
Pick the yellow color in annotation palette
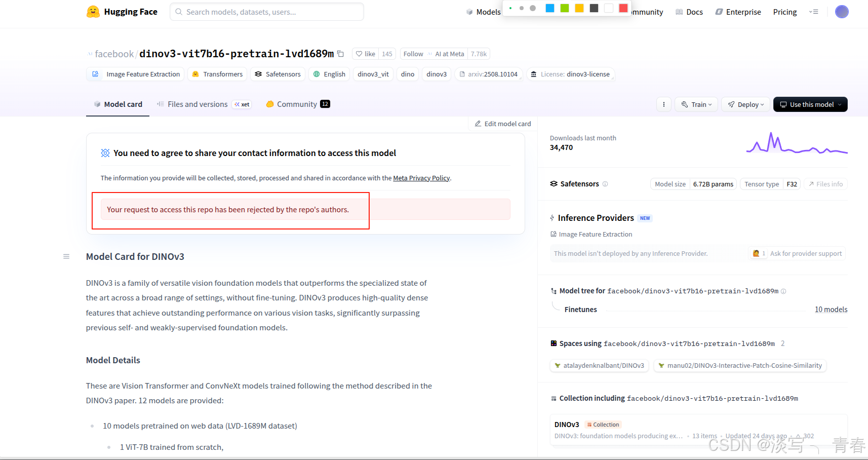579,8
